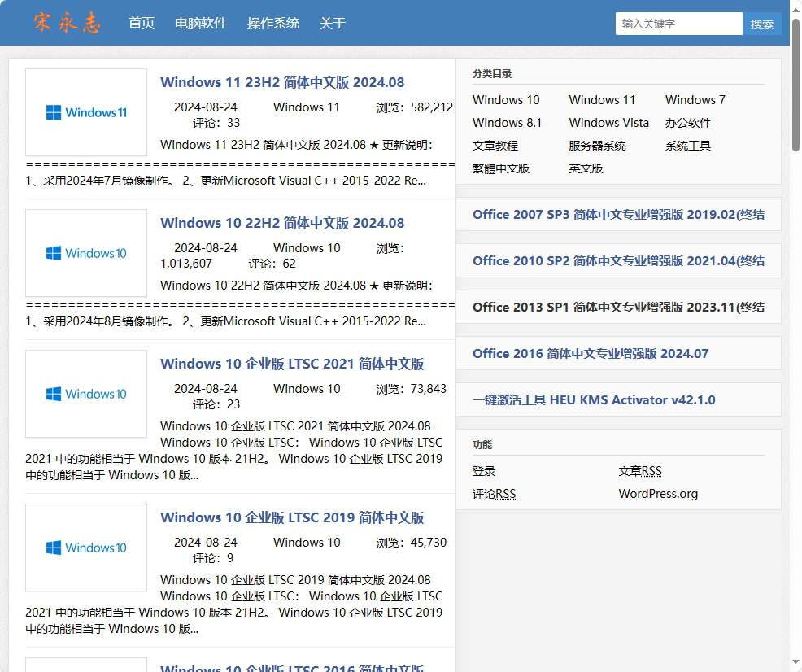
Task: Click the 输入关键字 search field
Action: 678,24
